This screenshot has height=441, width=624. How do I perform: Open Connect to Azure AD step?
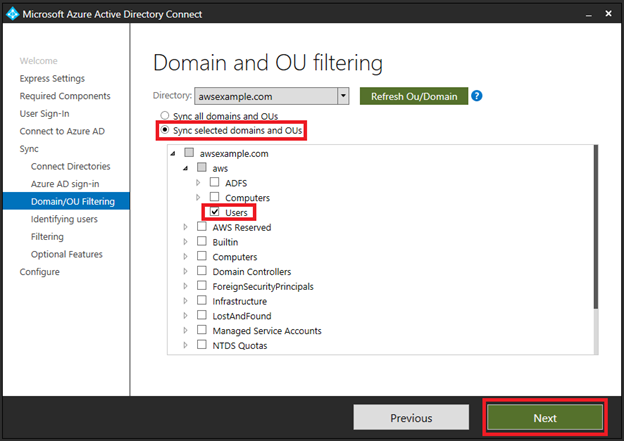pyautogui.click(x=62, y=131)
